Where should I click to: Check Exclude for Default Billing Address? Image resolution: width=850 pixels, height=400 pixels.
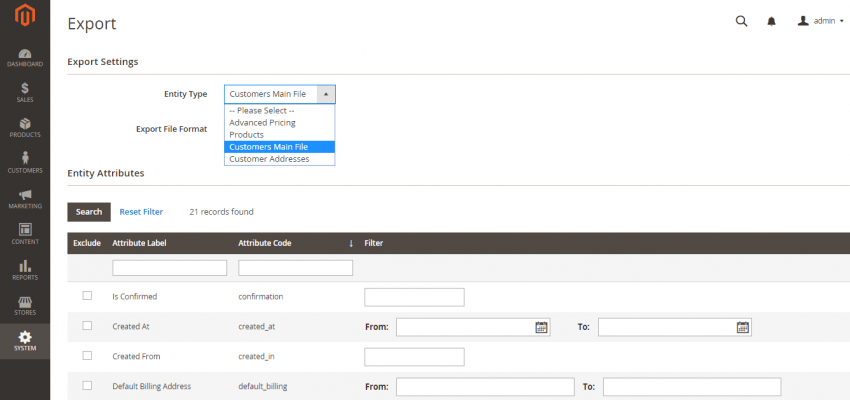tap(87, 385)
